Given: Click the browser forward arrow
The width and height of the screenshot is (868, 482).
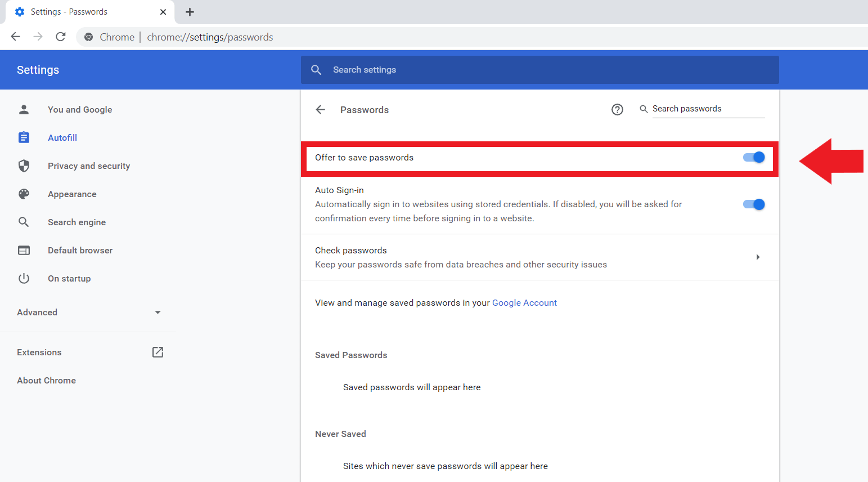Looking at the screenshot, I should click(38, 37).
